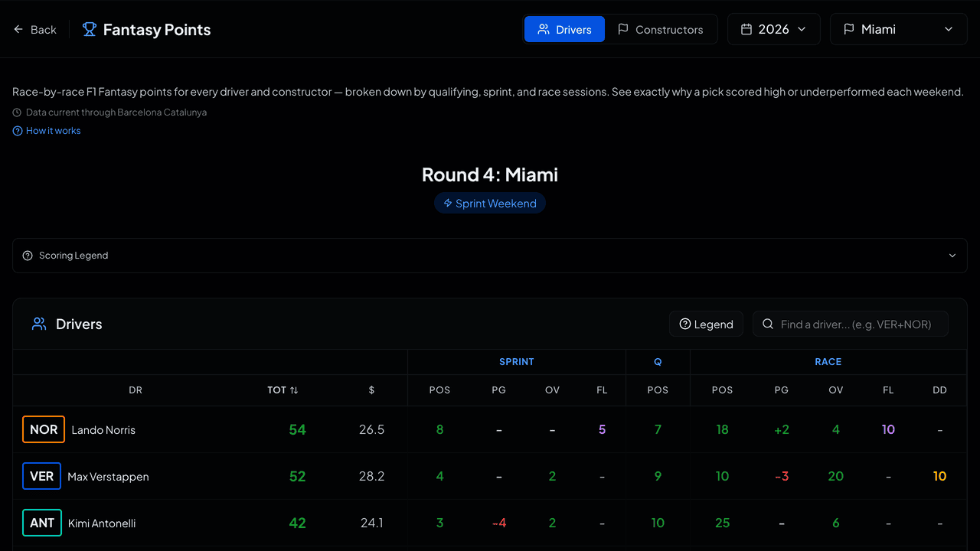The height and width of the screenshot is (551, 980).
Task: Click the Q column group header
Action: pyautogui.click(x=658, y=362)
